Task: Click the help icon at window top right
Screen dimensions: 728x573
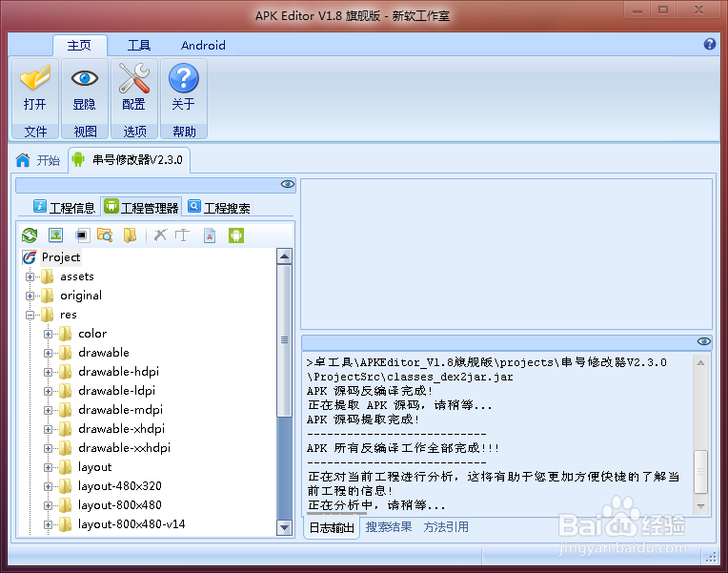Action: pyautogui.click(x=710, y=44)
